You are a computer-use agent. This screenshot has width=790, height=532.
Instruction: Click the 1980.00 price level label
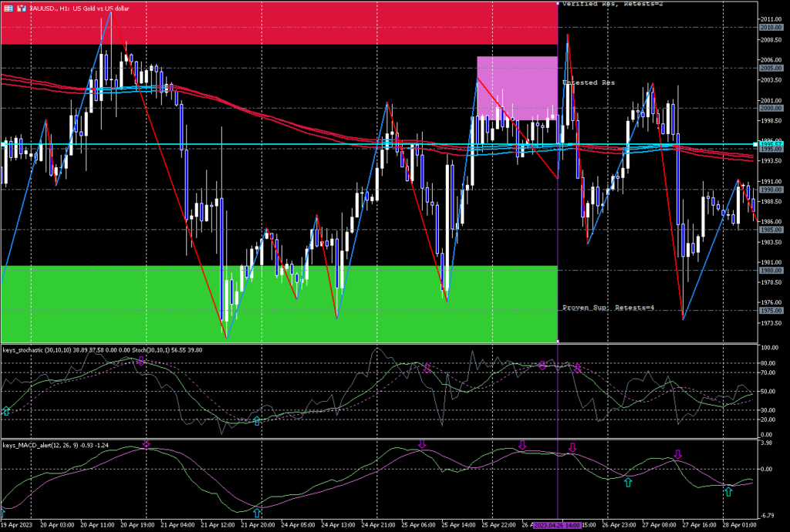[771, 271]
